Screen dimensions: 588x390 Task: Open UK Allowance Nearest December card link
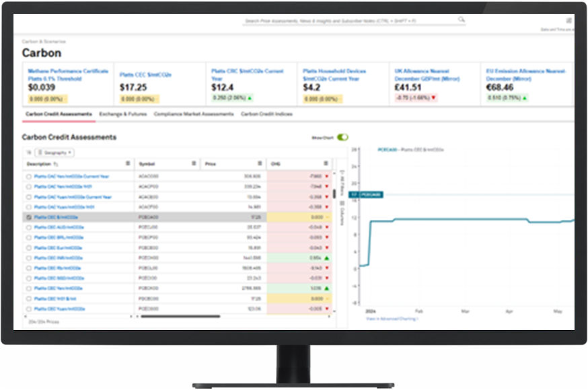(422, 74)
